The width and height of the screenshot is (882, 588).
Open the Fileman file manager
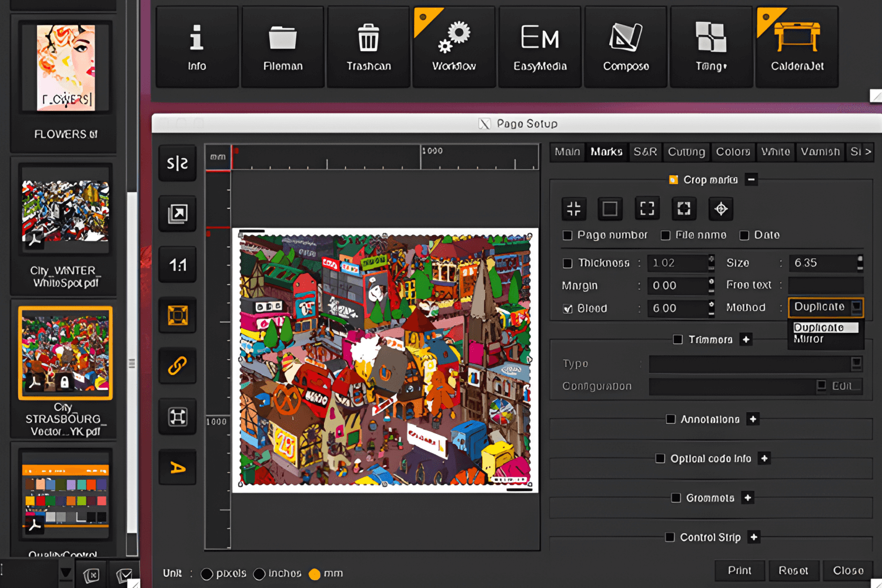283,47
